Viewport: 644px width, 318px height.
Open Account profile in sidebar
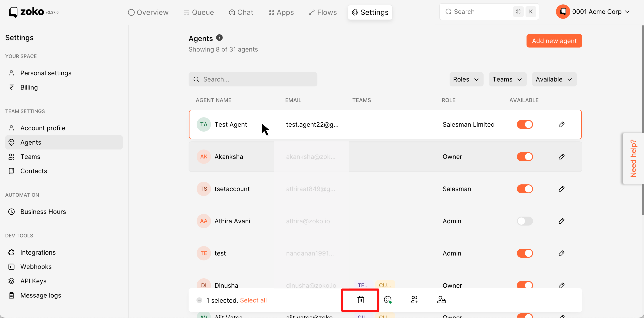coord(64,128)
